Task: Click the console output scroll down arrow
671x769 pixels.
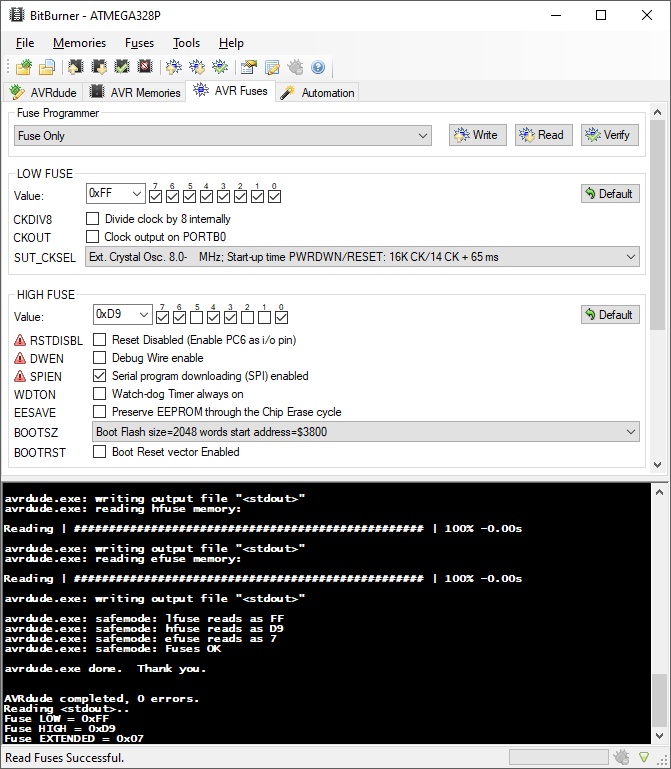Action: click(x=659, y=736)
